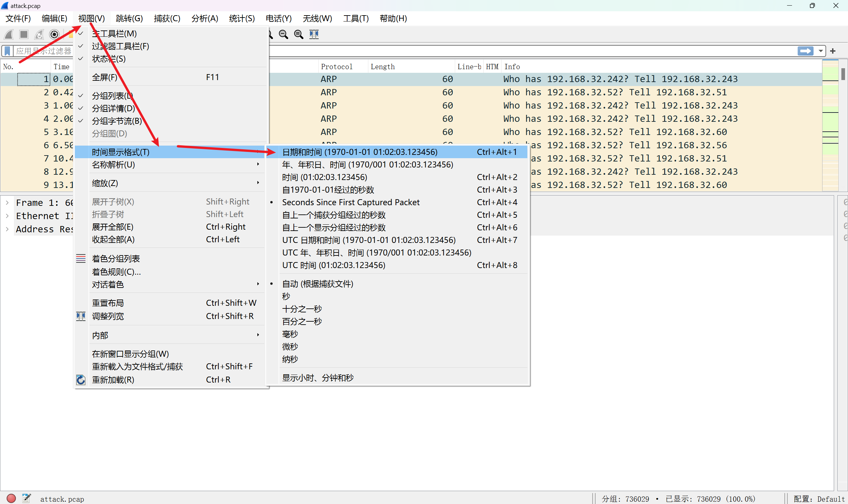
Task: Open the 统计(S) menu
Action: [x=242, y=18]
